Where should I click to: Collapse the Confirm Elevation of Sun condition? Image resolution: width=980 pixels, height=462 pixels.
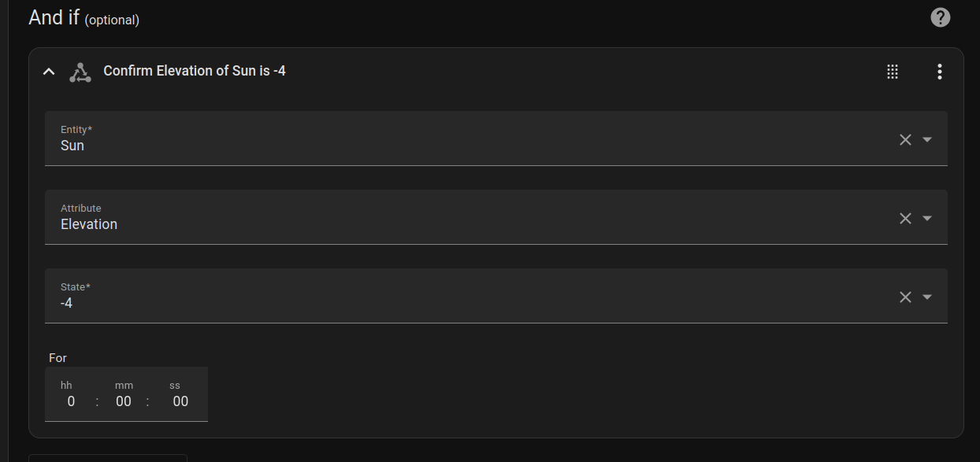pos(49,72)
